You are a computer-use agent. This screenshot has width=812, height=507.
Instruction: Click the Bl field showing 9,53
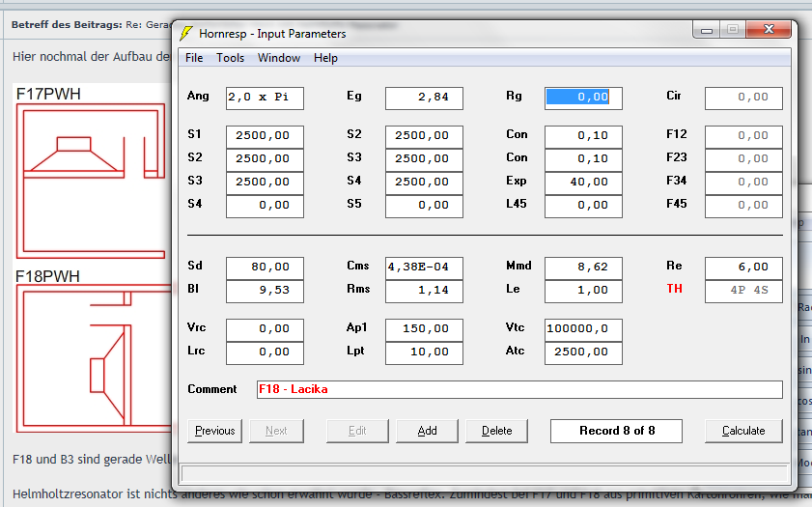pyautogui.click(x=265, y=291)
